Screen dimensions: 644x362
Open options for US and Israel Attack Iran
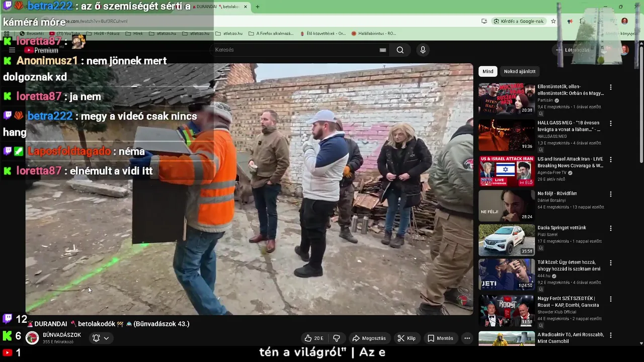click(x=611, y=159)
